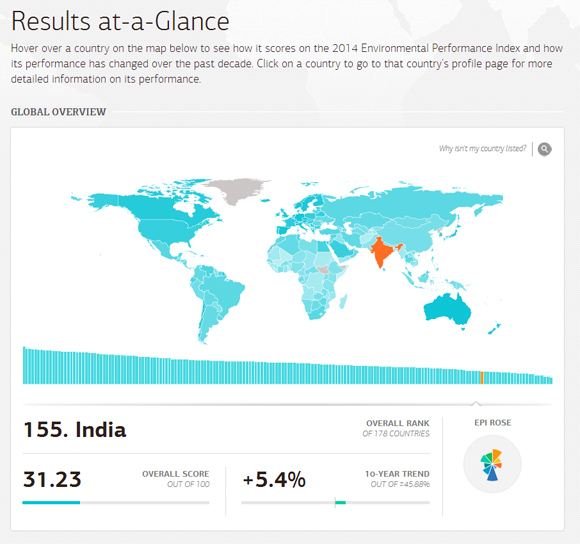Screen dimensions: 580x544
Task: Click the +5.4% trend value
Action: coord(274,479)
